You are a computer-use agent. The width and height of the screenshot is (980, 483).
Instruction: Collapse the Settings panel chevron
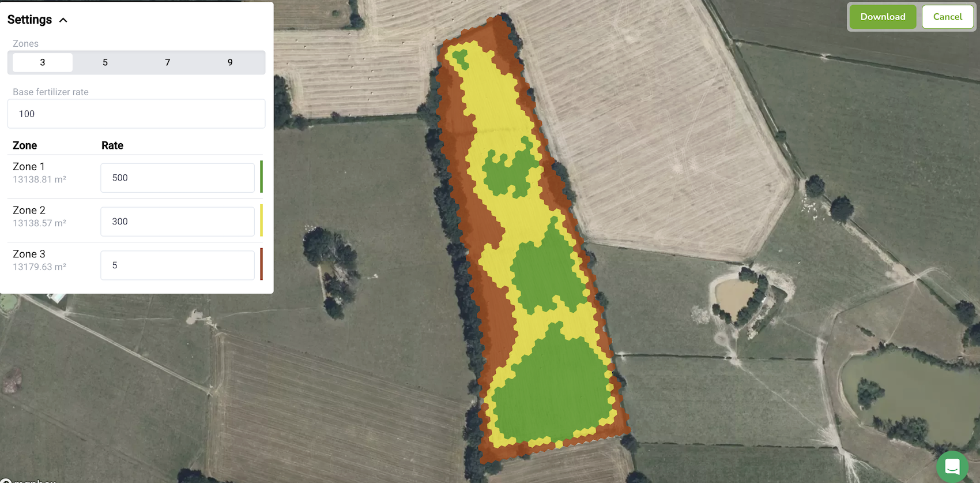(x=63, y=20)
